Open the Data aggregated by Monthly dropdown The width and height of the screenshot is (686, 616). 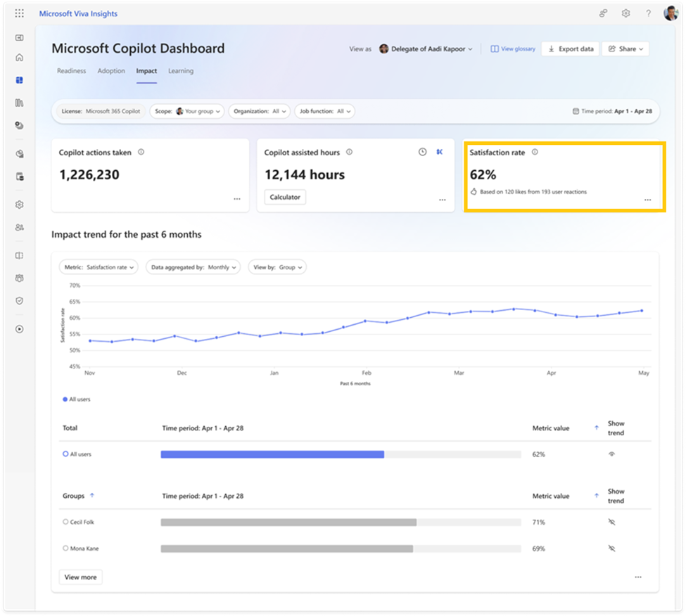193,267
